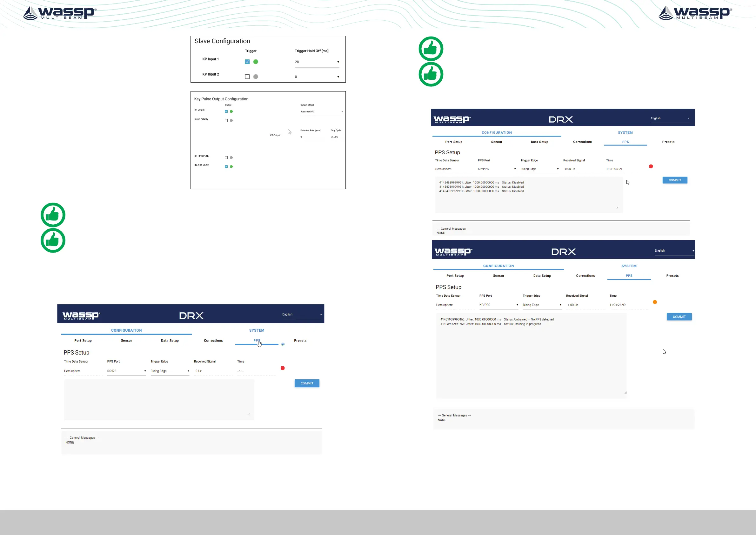This screenshot has width=756, height=535.
Task: Open the PPS Port dropdown set to RS422
Action: pyautogui.click(x=126, y=371)
